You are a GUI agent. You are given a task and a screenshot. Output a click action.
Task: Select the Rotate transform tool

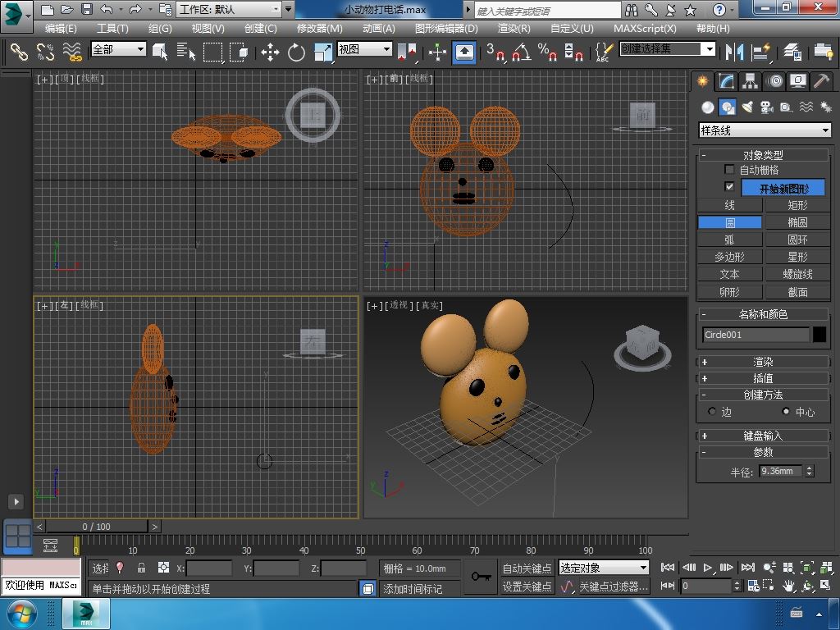pyautogui.click(x=296, y=52)
